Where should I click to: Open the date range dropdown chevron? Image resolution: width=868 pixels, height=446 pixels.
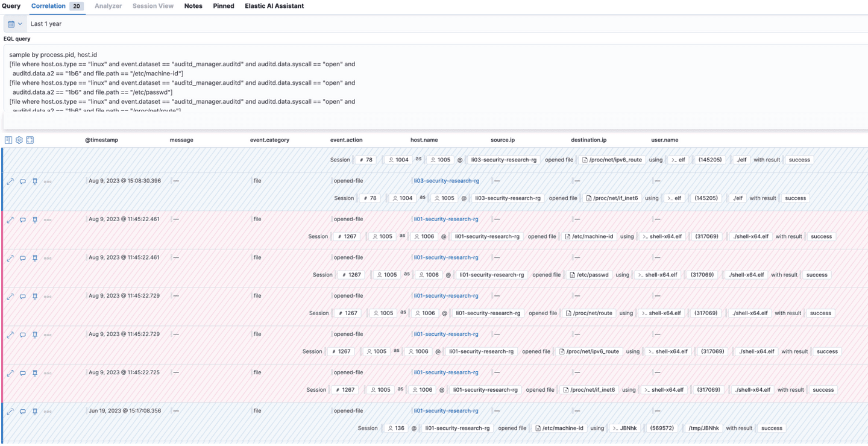[19, 24]
